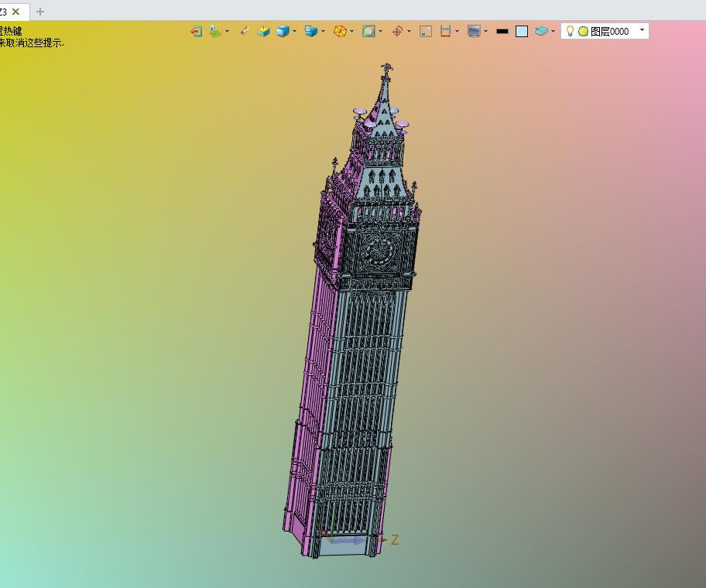This screenshot has width=706, height=588.
Task: Click the blue measure dimension icon
Action: [x=445, y=31]
